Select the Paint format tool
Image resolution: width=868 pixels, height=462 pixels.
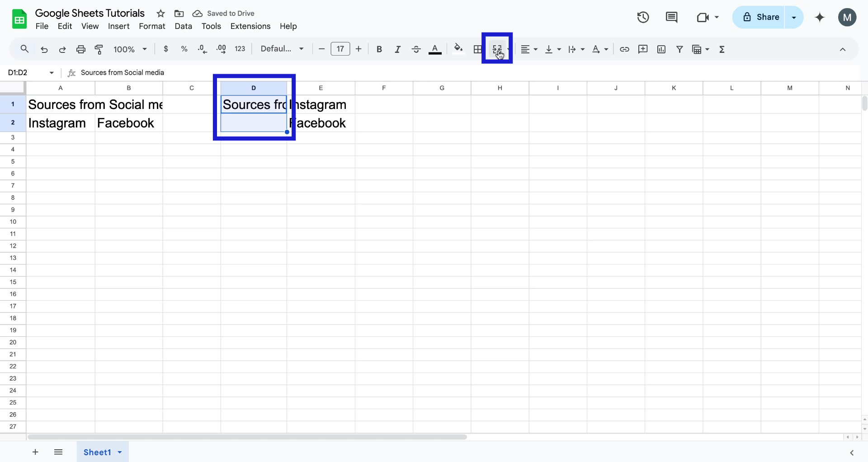coord(99,49)
